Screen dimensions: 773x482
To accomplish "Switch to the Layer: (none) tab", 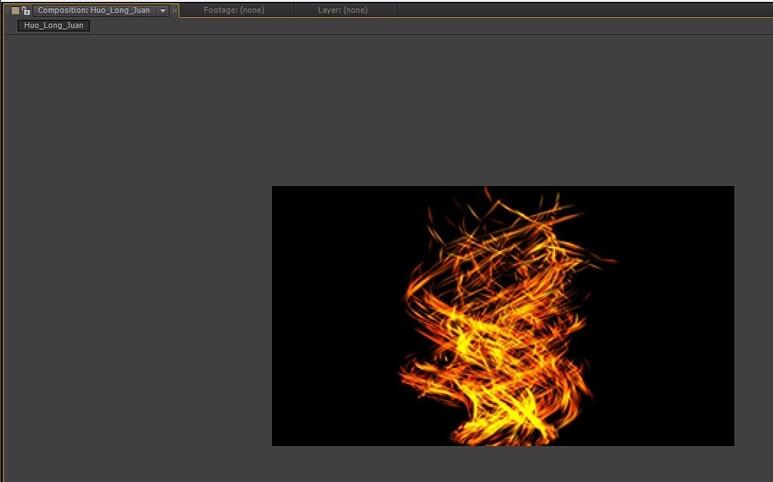I will tap(342, 10).
